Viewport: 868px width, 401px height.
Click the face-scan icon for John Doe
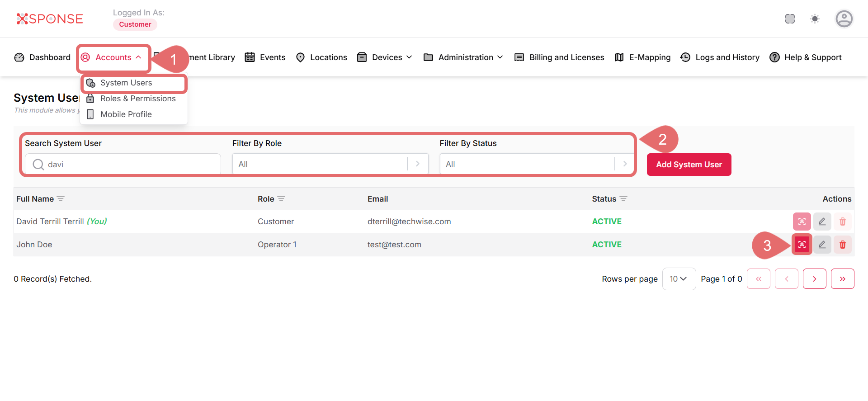802,245
